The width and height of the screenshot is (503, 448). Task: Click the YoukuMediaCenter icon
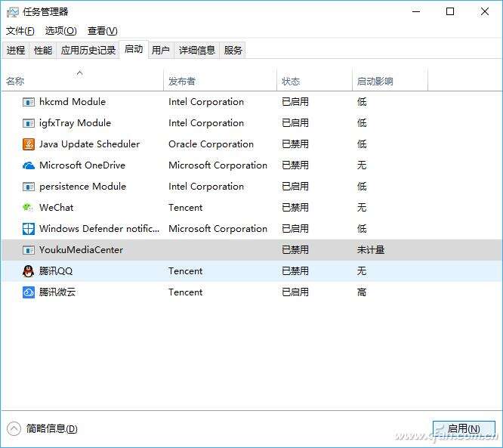click(x=29, y=250)
